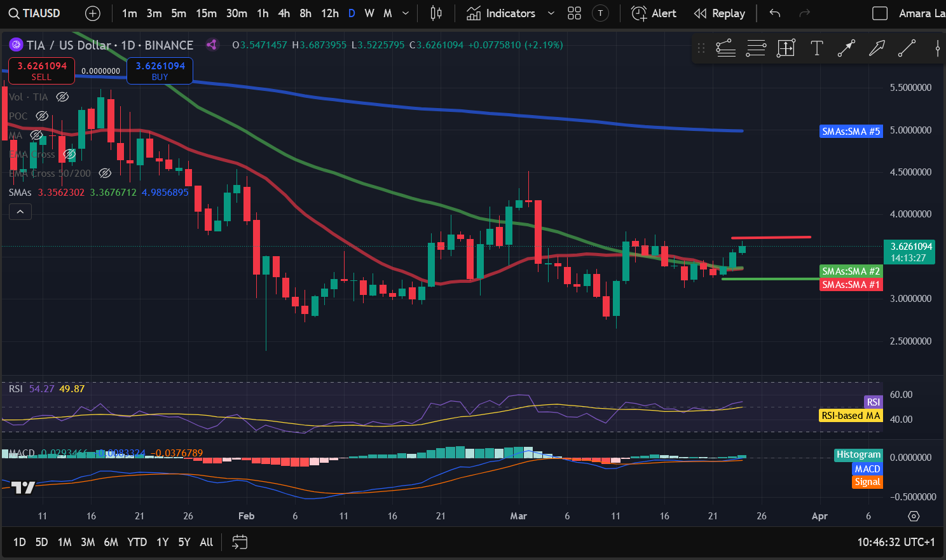The height and width of the screenshot is (560, 946).
Task: Select the outlined Arrow drawing tool
Action: 877,48
